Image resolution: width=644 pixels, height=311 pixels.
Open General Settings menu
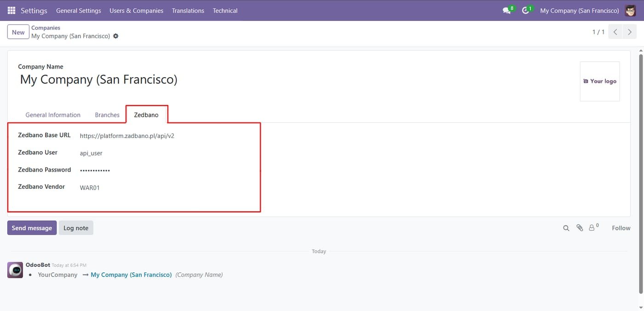pyautogui.click(x=79, y=11)
